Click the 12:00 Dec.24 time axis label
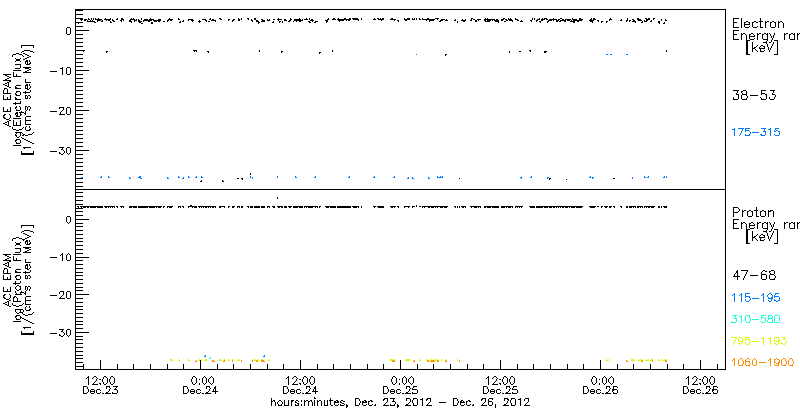Viewport: 800px width, 410px height. [x=301, y=386]
